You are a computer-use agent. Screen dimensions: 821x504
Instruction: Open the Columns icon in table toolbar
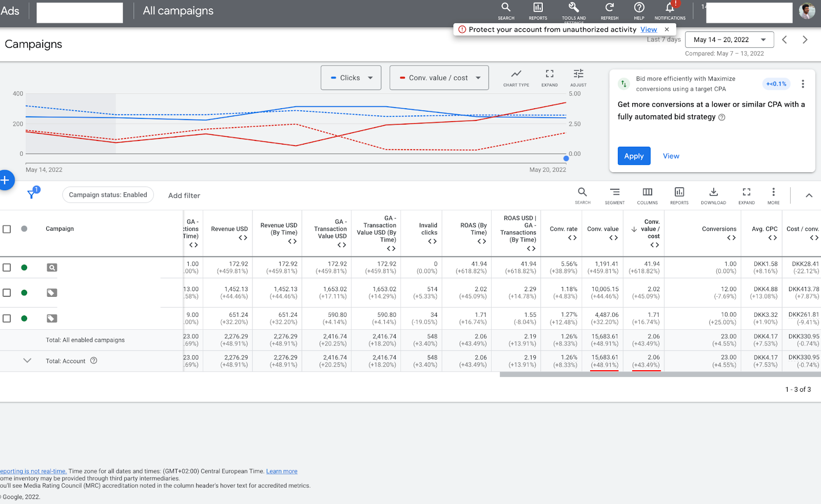coord(648,192)
